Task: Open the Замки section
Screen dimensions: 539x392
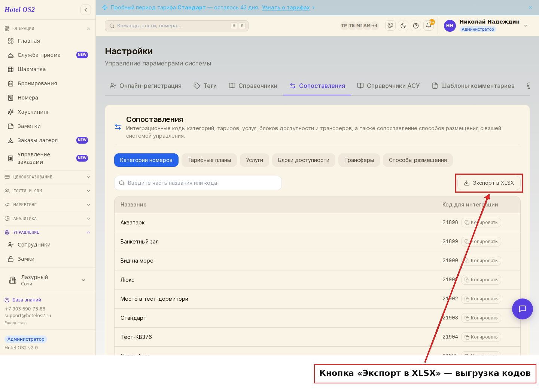Action: tap(48, 259)
